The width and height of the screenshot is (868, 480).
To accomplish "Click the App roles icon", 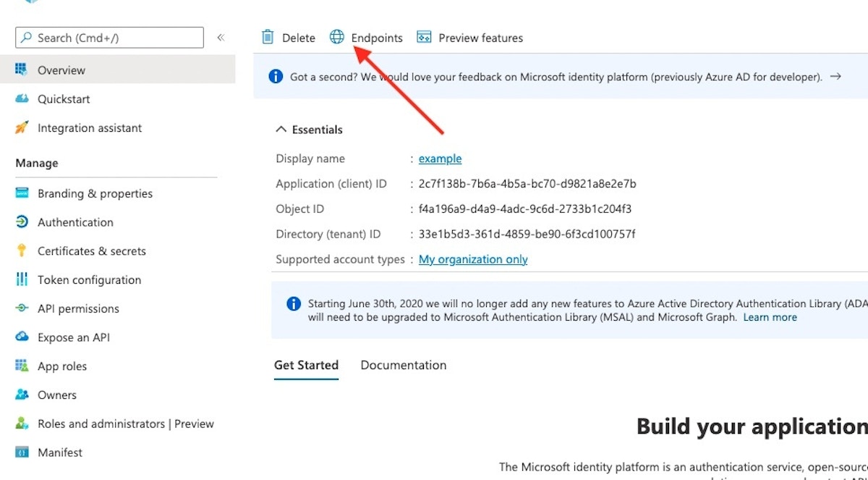I will (x=22, y=366).
